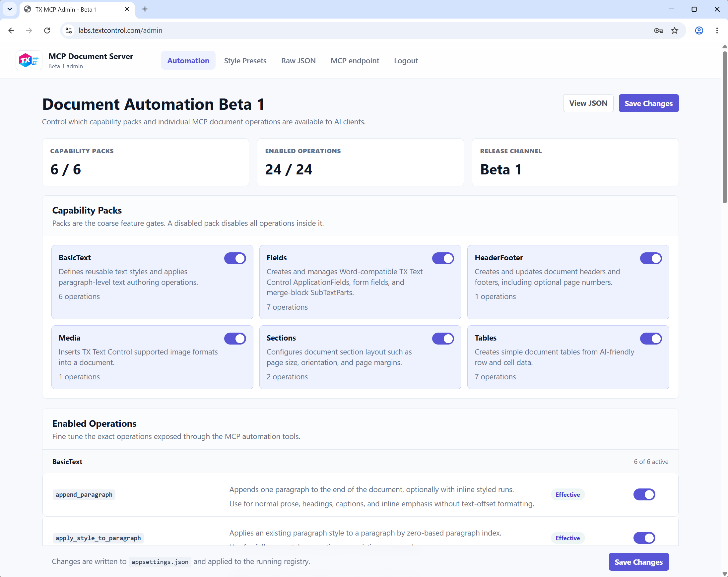728x577 pixels.
Task: Click the BasicText operations group header
Action: pos(360,462)
